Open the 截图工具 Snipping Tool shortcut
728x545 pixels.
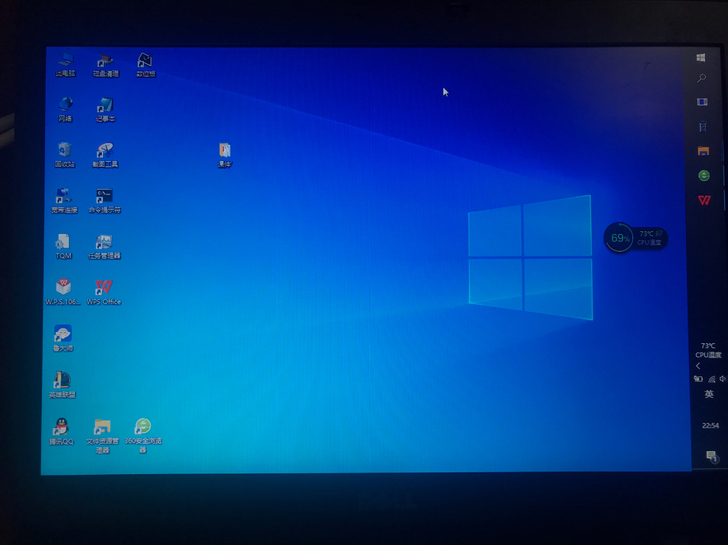point(104,151)
